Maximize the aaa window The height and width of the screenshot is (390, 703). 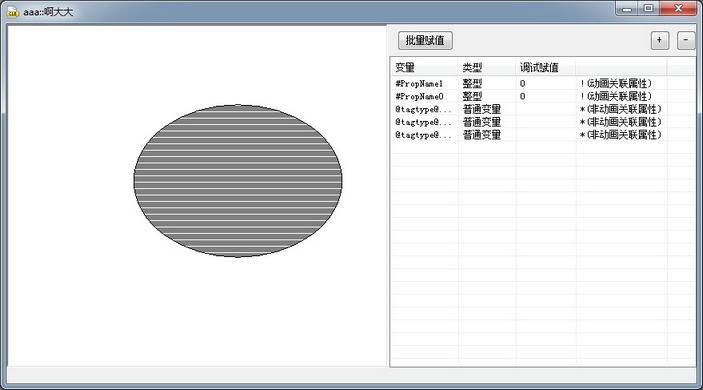(x=648, y=9)
